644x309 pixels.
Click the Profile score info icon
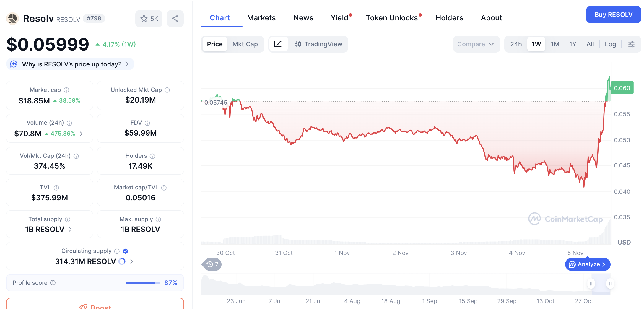coord(53,283)
